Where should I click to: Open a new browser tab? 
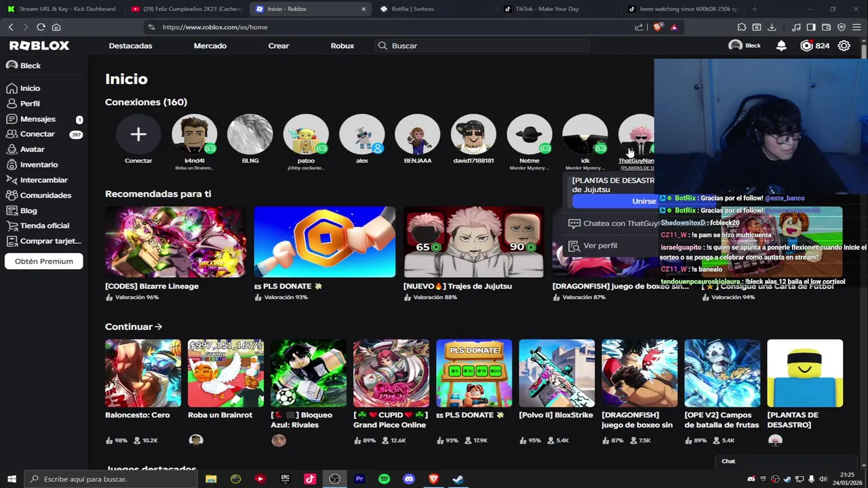click(754, 9)
